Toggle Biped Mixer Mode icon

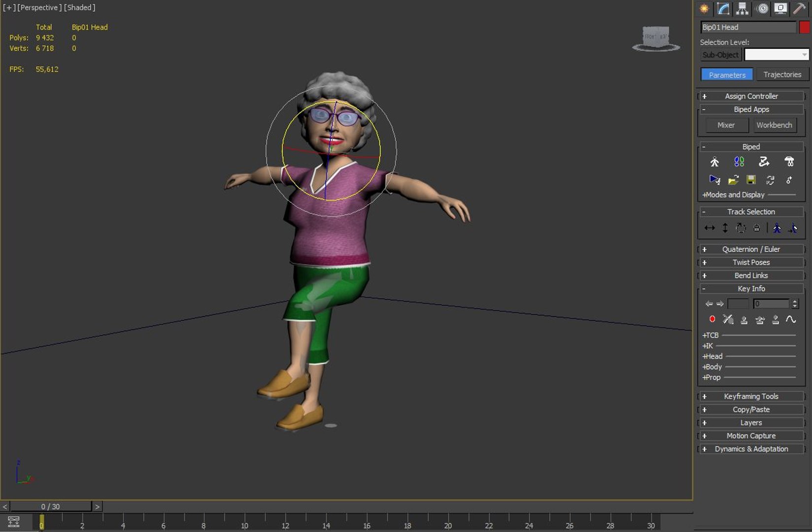789,162
